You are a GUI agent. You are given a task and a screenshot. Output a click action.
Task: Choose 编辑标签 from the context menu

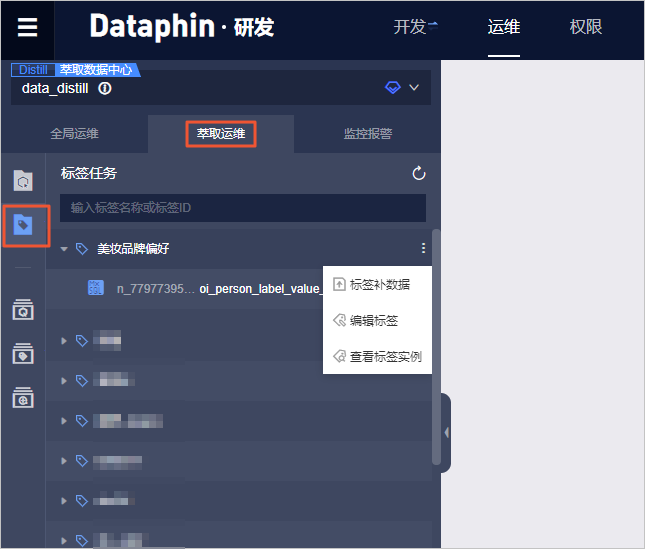point(377,320)
